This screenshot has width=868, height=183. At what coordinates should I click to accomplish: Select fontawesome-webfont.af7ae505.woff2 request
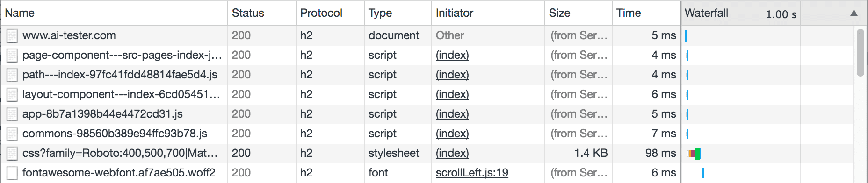coord(119,173)
